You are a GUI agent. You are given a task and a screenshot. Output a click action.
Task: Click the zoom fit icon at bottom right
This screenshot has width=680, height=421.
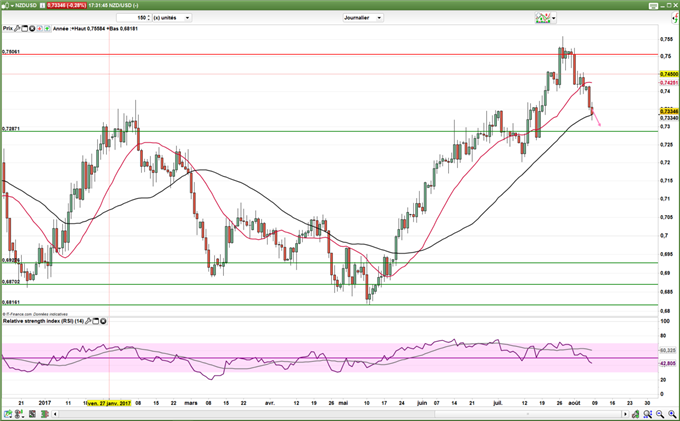point(647,414)
